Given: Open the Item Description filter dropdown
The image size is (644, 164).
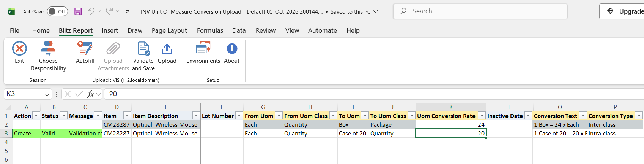Looking at the screenshot, I should 196,116.
